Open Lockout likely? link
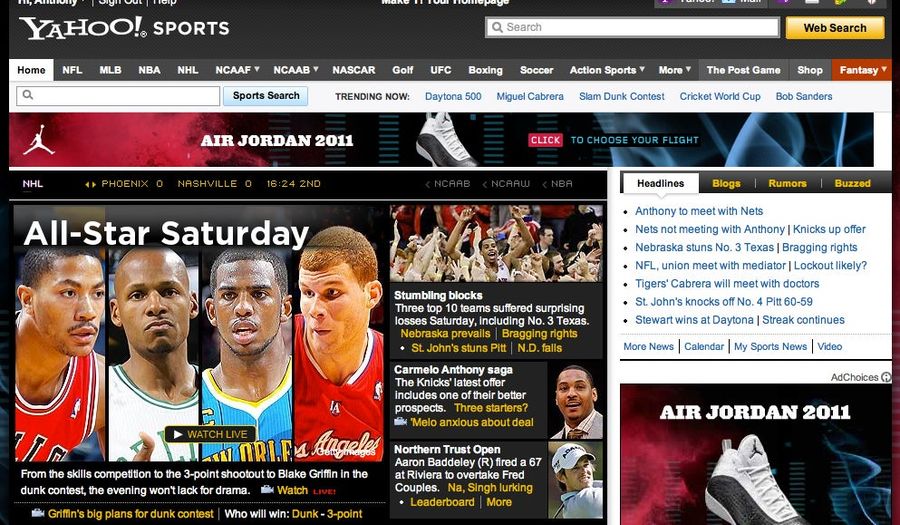The height and width of the screenshot is (525, 900). [x=831, y=266]
